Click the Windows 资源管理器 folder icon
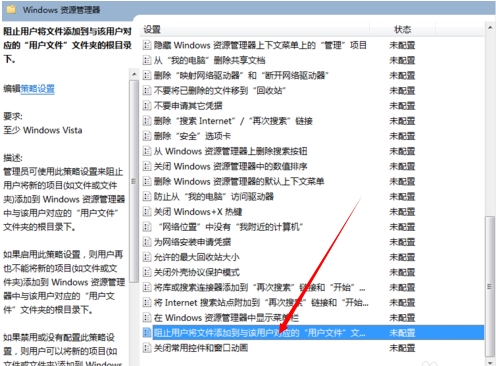Screen dimensions: 496x366 click(x=11, y=9)
